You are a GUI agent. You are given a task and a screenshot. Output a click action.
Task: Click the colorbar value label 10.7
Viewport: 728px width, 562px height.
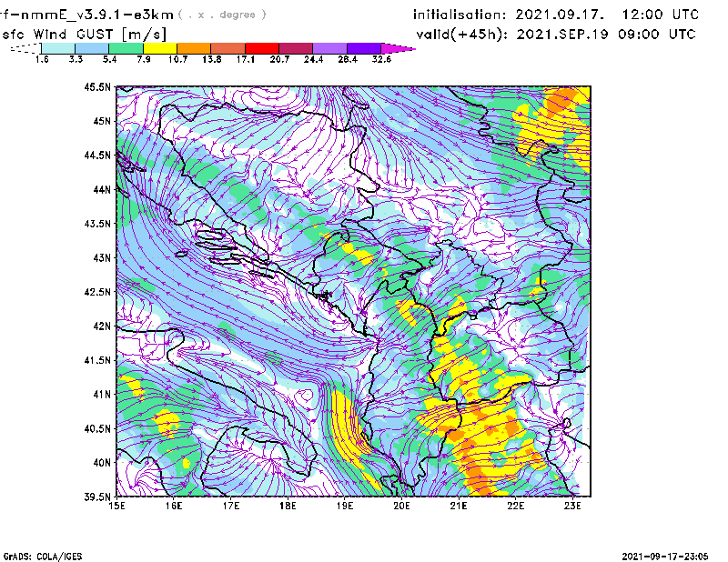pos(177,59)
